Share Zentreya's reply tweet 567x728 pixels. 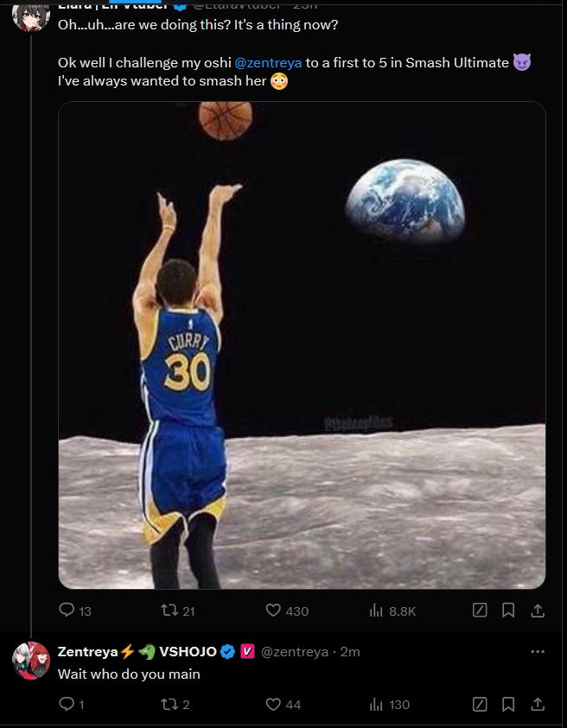click(537, 704)
